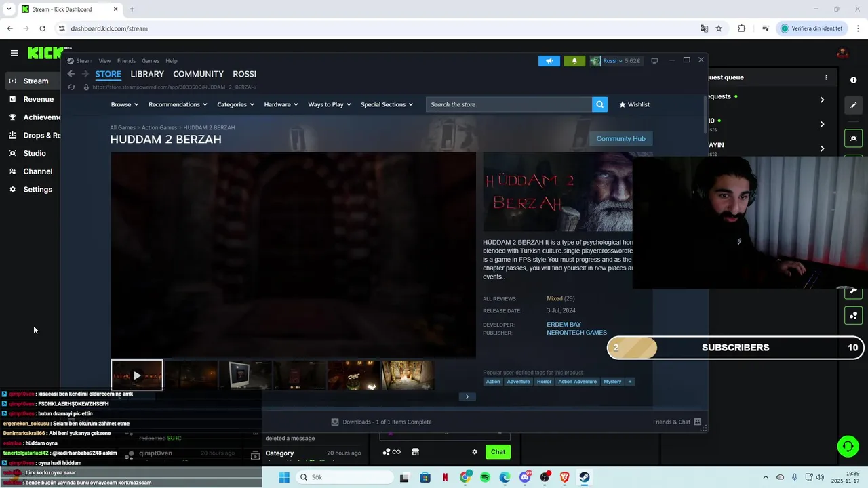Open Netflix from the taskbar
Viewport: 868px width, 488px height.
pyautogui.click(x=445, y=477)
